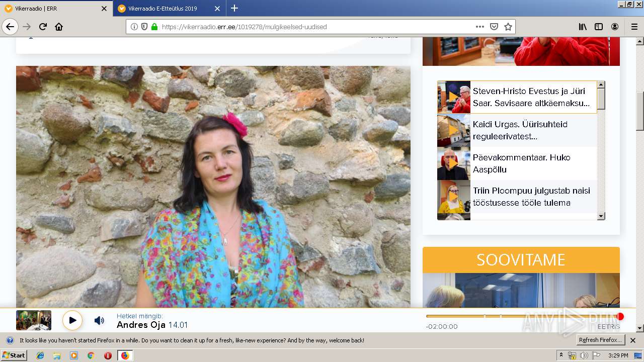Image resolution: width=644 pixels, height=362 pixels.
Task: Click Refresh Firefox button
Action: tap(601, 340)
